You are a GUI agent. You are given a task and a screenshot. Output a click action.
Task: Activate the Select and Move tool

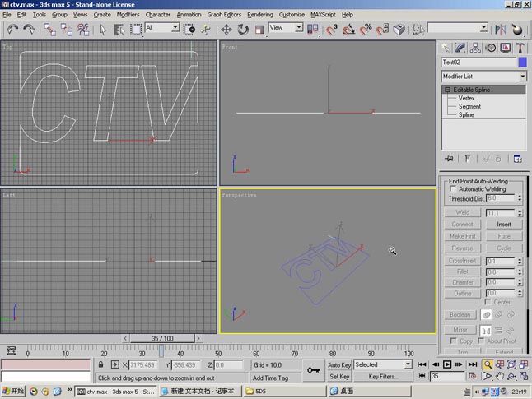(226, 30)
